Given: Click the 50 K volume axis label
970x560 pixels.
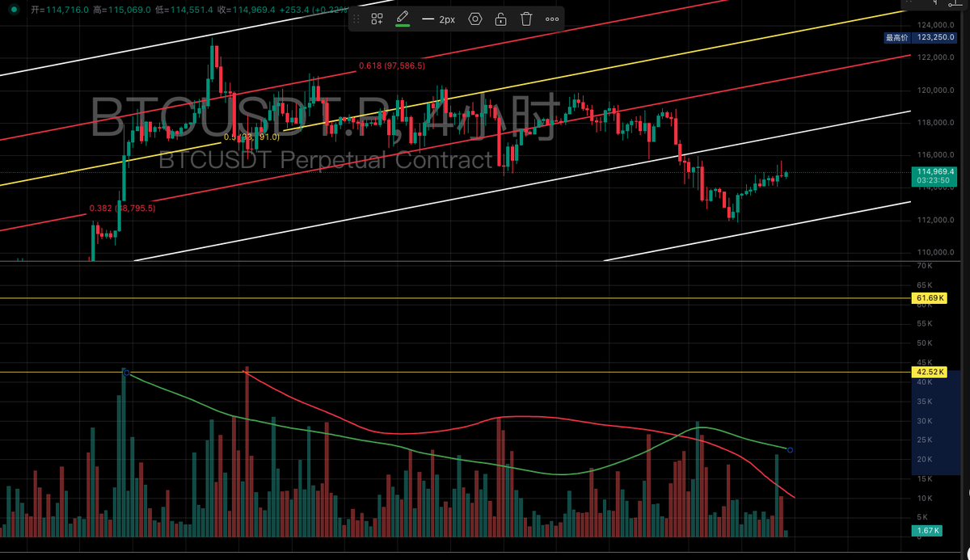Looking at the screenshot, I should 925,343.
